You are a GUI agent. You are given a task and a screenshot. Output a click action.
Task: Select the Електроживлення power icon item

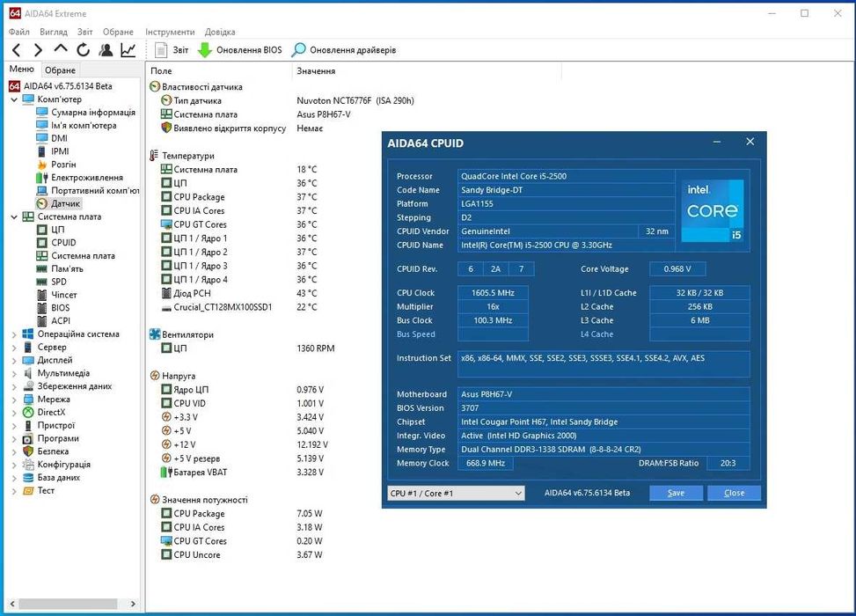(80, 178)
